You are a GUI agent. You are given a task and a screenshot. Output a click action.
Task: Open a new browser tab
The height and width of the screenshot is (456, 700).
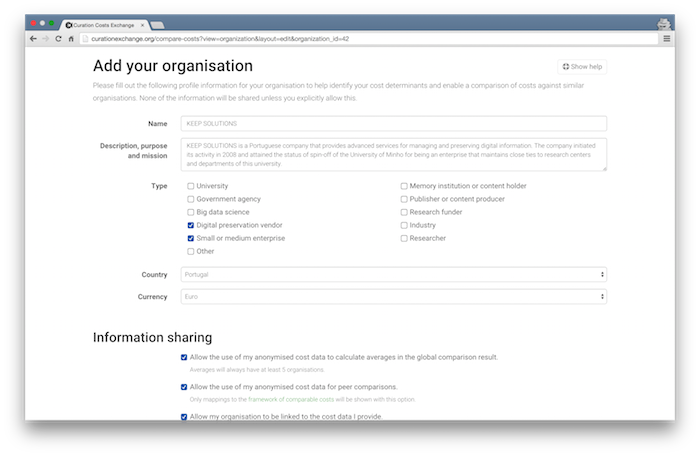(157, 25)
